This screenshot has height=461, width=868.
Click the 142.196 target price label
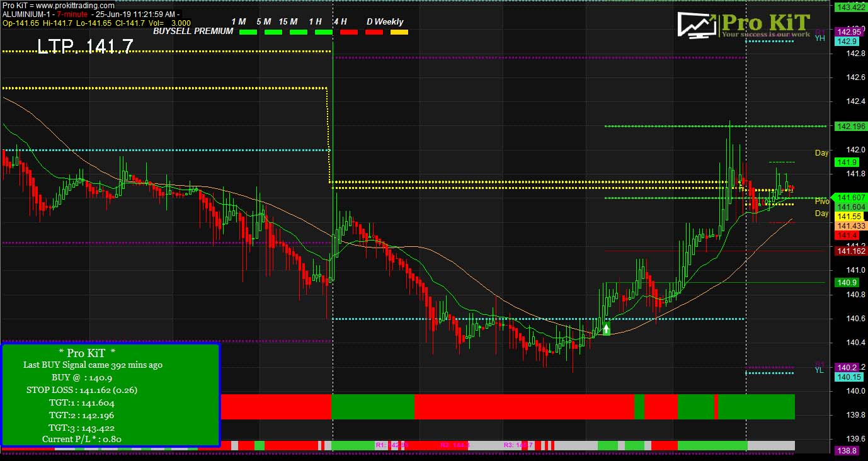click(849, 126)
